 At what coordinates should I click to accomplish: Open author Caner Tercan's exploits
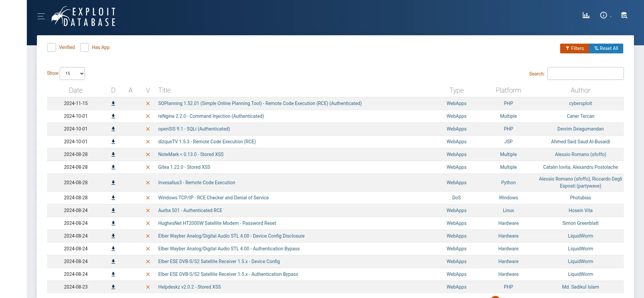click(581, 116)
